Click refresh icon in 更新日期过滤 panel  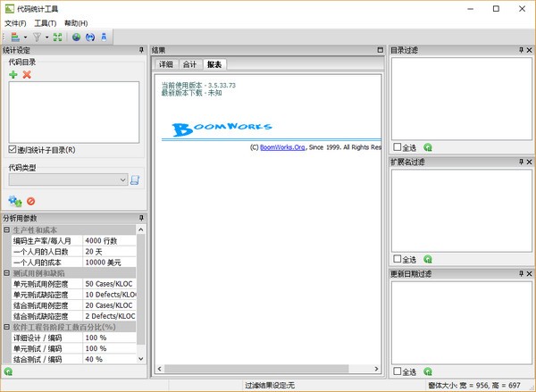[428, 371]
